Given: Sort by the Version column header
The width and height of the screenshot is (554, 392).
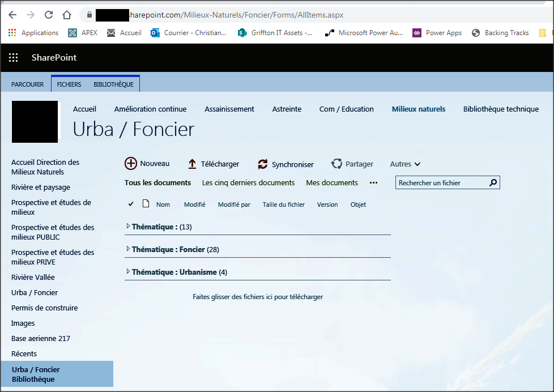Looking at the screenshot, I should (x=327, y=204).
